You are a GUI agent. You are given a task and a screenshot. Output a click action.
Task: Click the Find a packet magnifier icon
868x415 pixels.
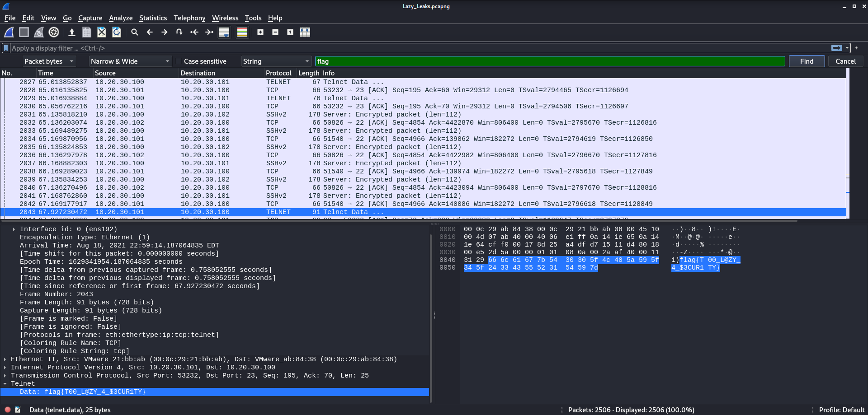click(x=135, y=32)
